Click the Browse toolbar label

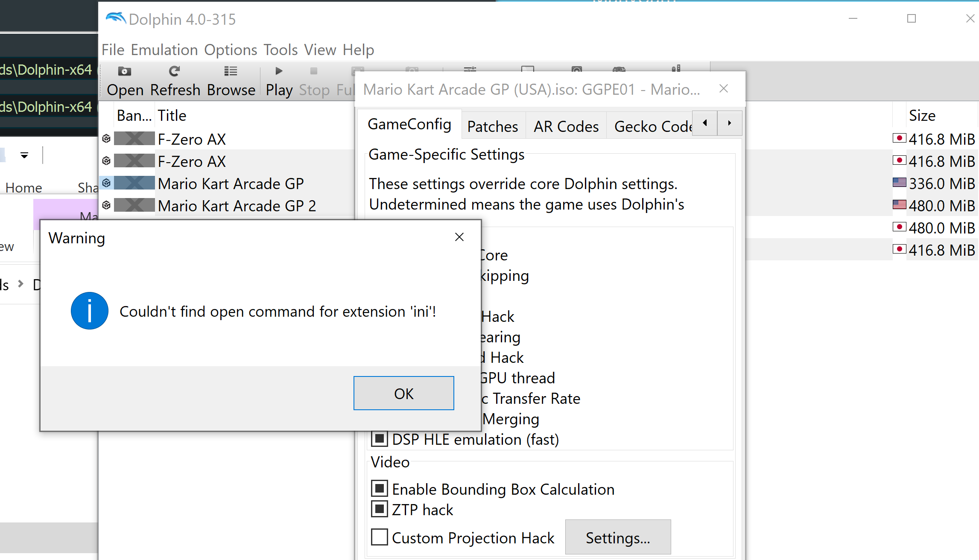(231, 90)
